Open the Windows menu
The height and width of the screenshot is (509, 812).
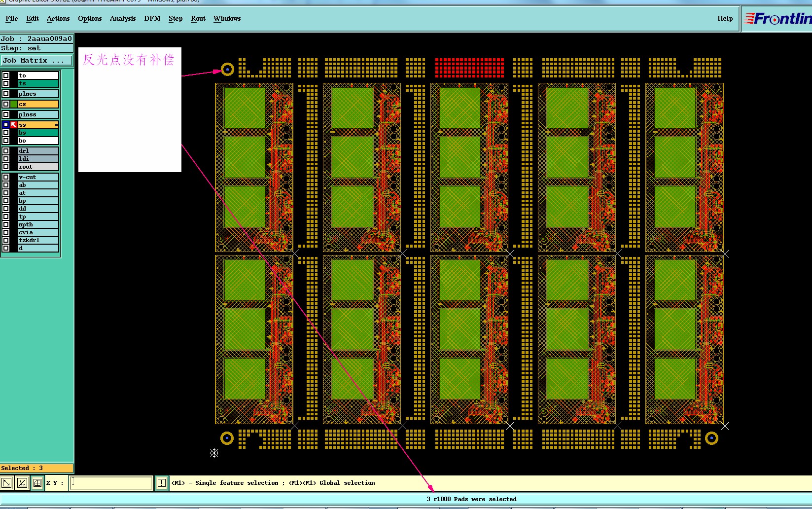(x=227, y=18)
